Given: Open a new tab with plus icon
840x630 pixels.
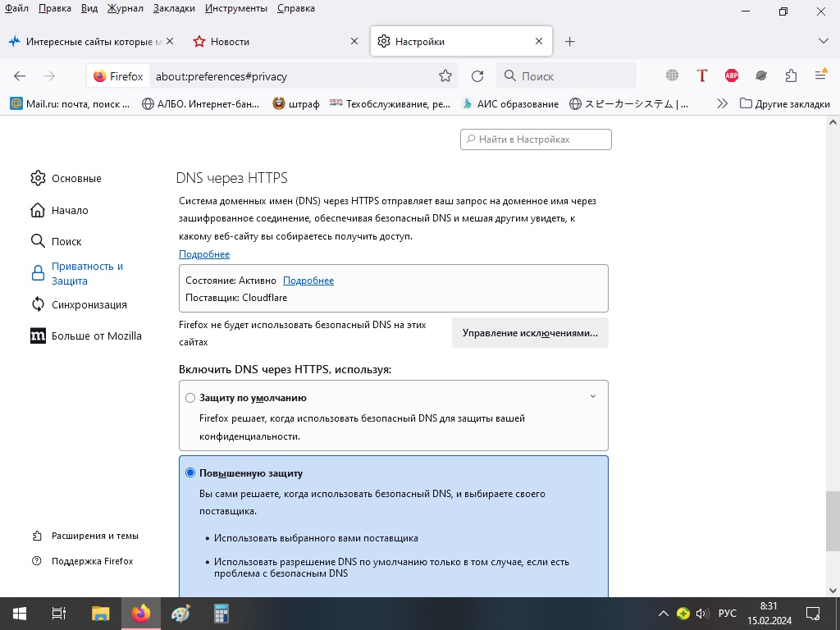Looking at the screenshot, I should pyautogui.click(x=570, y=42).
